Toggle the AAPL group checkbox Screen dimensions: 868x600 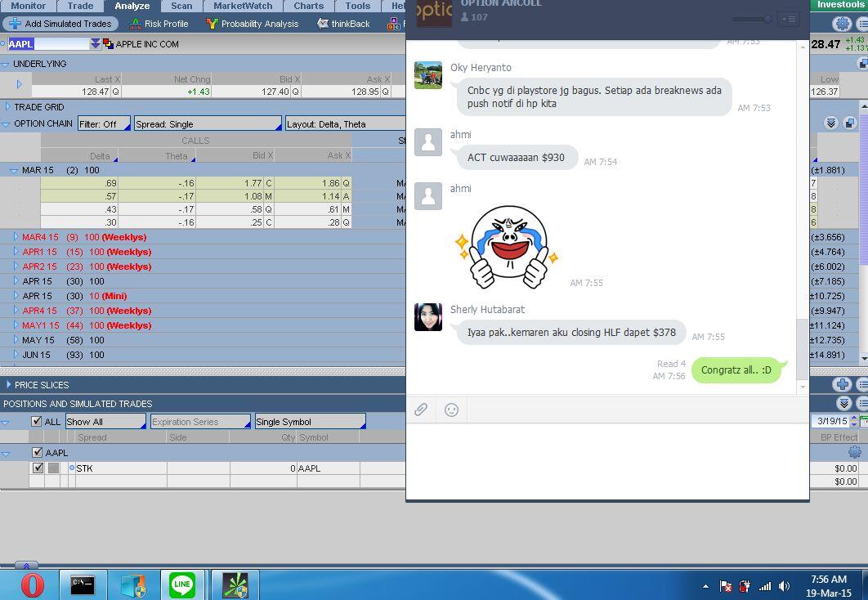(37, 452)
